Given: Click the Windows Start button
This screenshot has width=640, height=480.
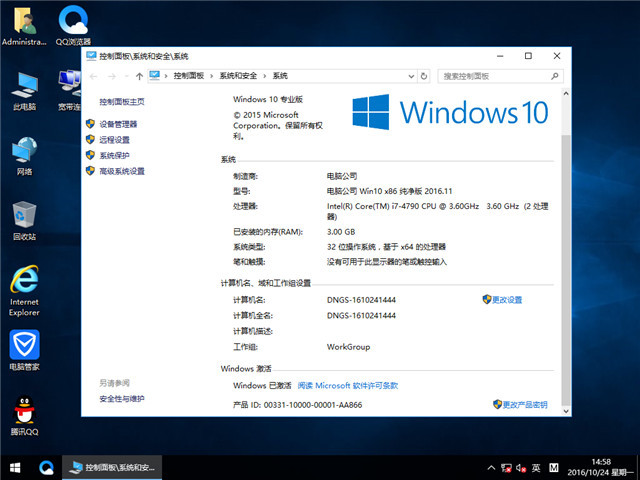Looking at the screenshot, I should (15, 467).
